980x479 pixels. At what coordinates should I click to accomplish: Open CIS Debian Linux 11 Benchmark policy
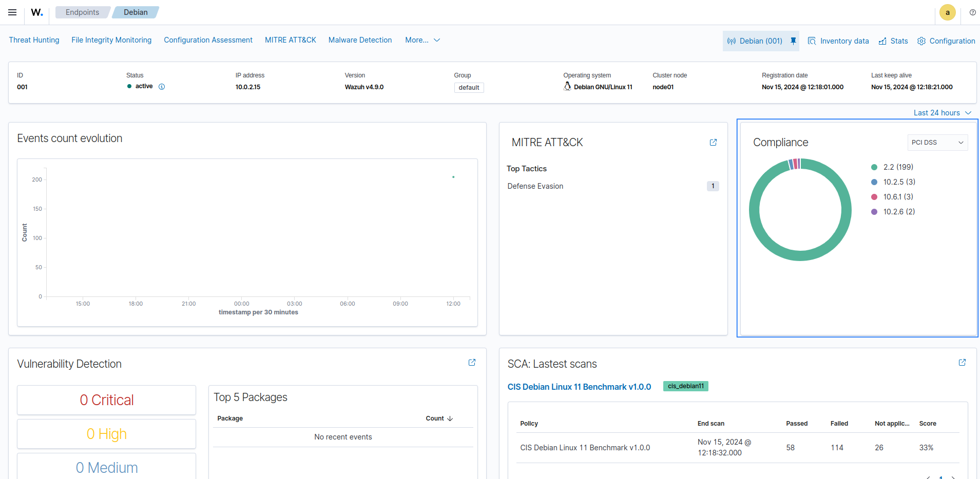click(x=579, y=386)
